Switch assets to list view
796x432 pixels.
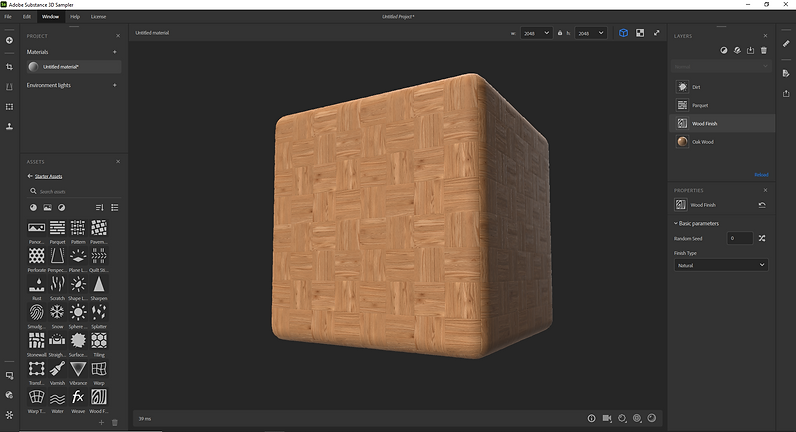point(115,208)
